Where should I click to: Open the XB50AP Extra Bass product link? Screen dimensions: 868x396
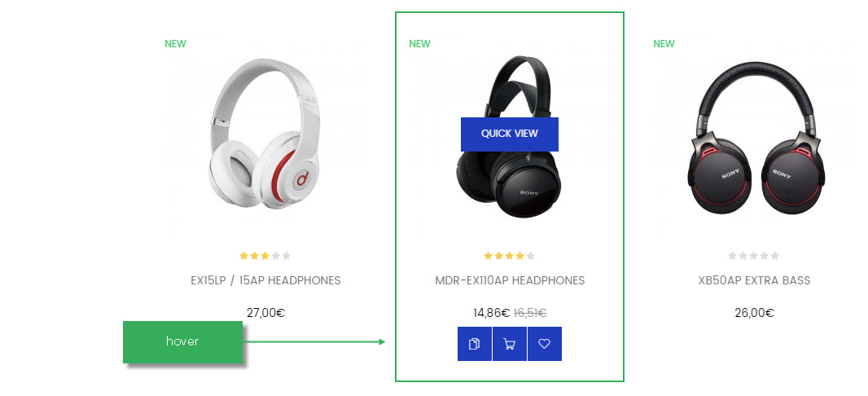tap(754, 280)
